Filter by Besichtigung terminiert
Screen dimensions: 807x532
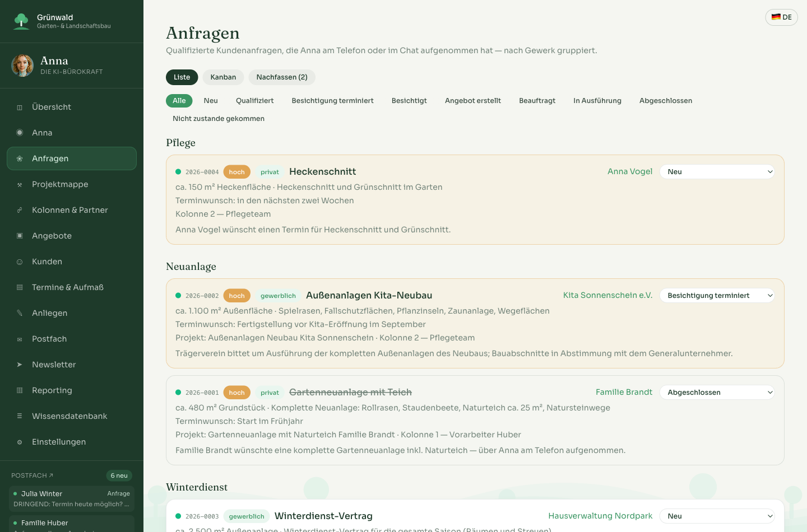point(333,101)
